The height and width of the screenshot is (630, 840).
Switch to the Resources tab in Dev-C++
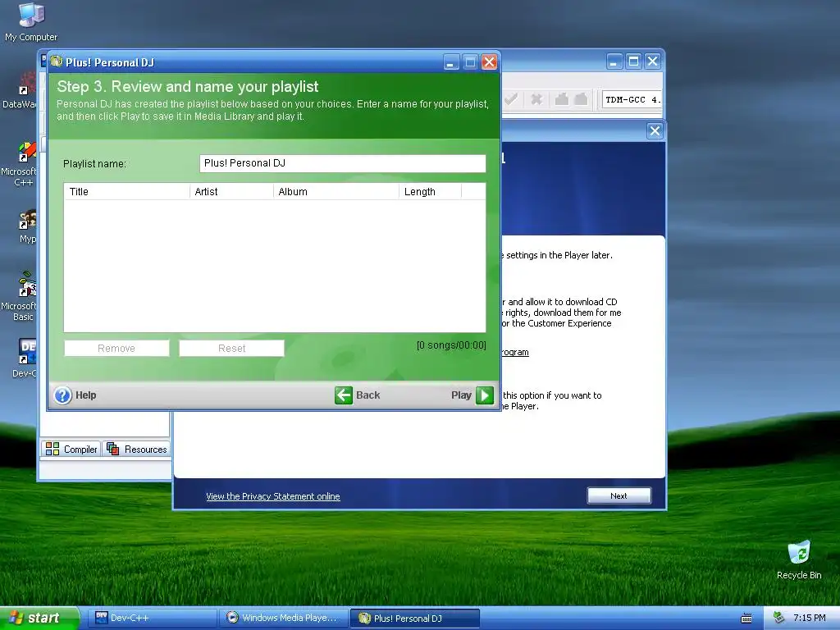tap(137, 449)
